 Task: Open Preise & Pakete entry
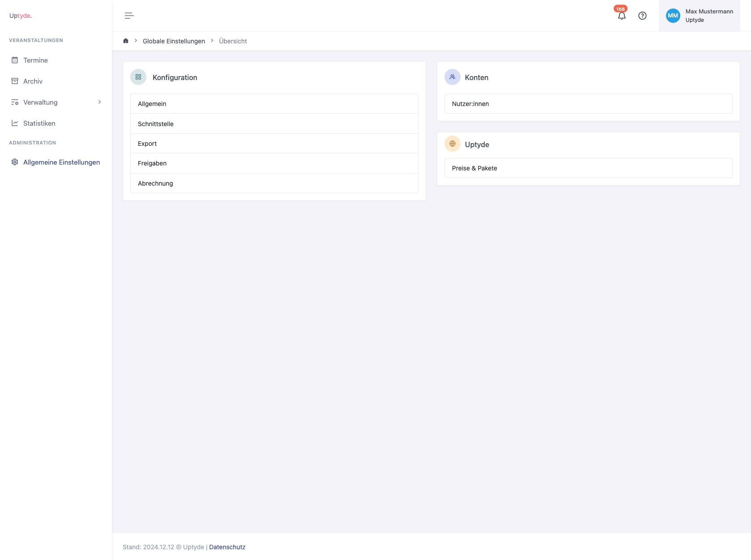[588, 168]
